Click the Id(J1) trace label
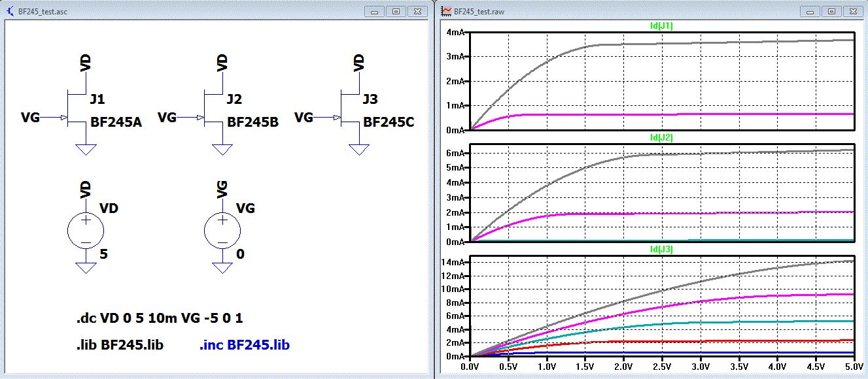The image size is (868, 379). point(663,26)
